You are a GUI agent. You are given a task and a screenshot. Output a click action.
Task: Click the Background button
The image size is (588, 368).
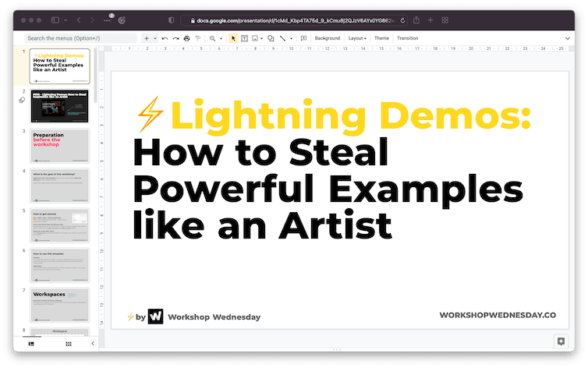[x=327, y=38]
